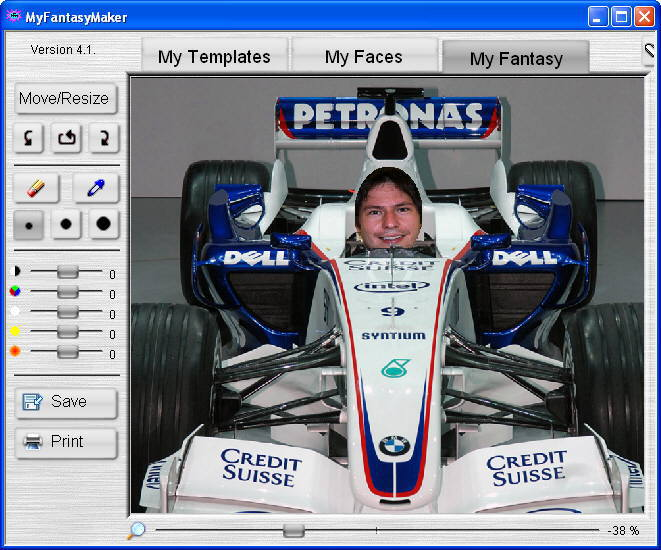Screen dimensions: 661x550
Task: Click the brightness slider handle
Action: click(67, 311)
